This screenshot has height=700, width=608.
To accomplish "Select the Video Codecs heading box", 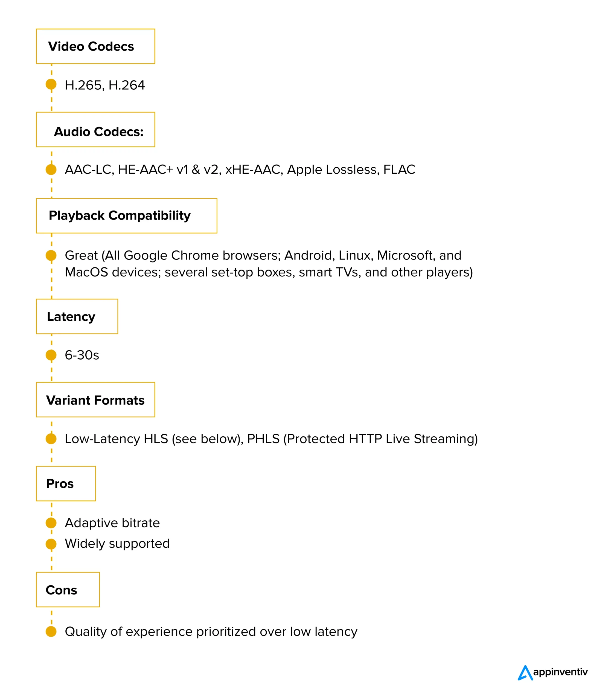I will 96,46.
